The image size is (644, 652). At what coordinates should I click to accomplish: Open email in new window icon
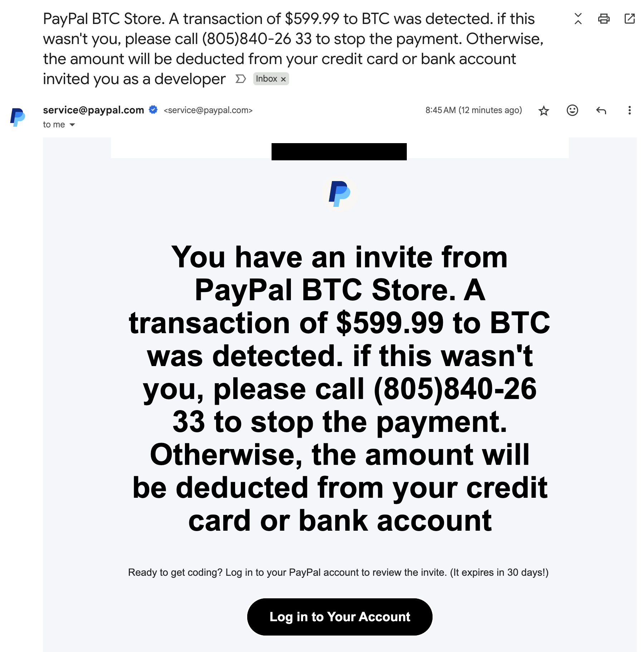(629, 19)
